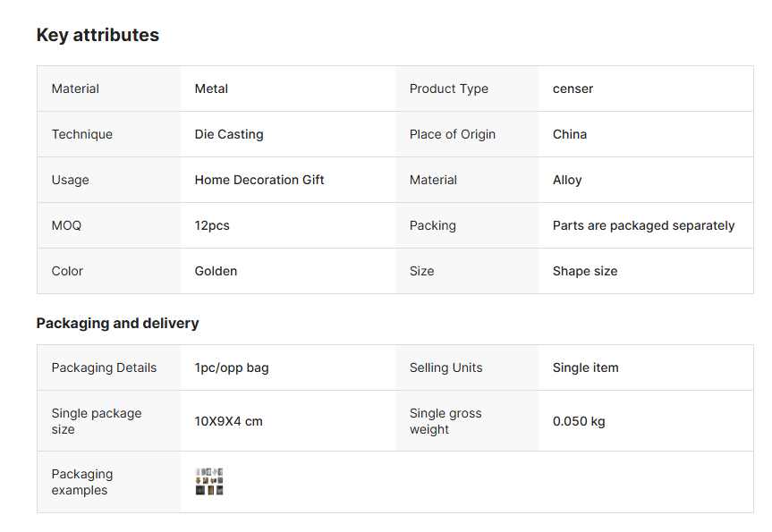This screenshot has height=532, width=772.
Task: Click the Key attributes heading
Action: tap(98, 35)
